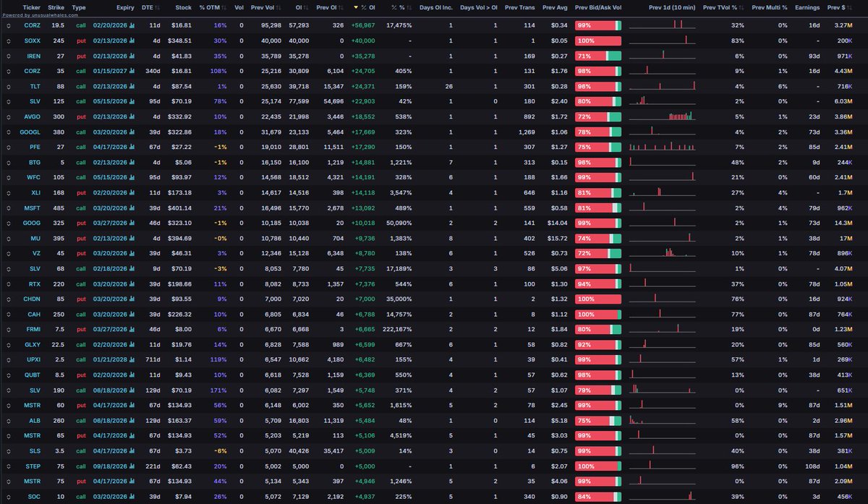This screenshot has width=868, height=504.
Task: Click the chart icon next to TLT's expiry
Action: pos(132,86)
